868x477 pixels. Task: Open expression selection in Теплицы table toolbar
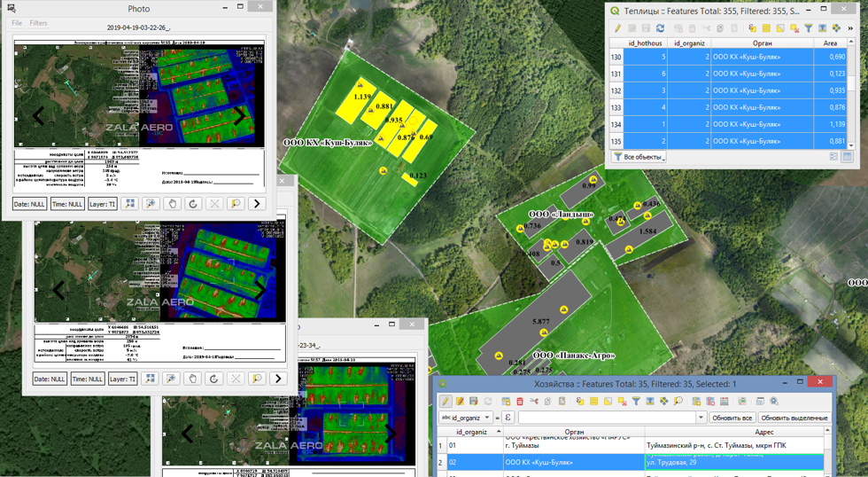point(752,27)
